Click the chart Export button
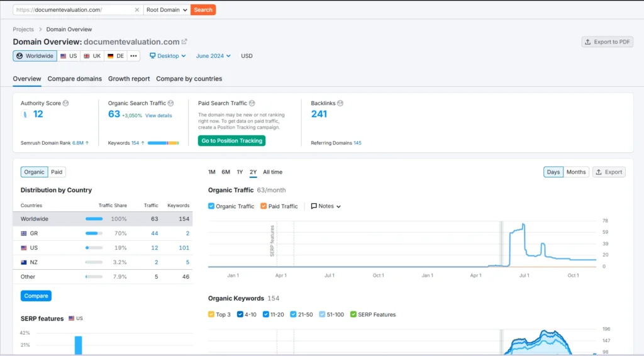Image resolution: width=644 pixels, height=356 pixels. [x=609, y=172]
